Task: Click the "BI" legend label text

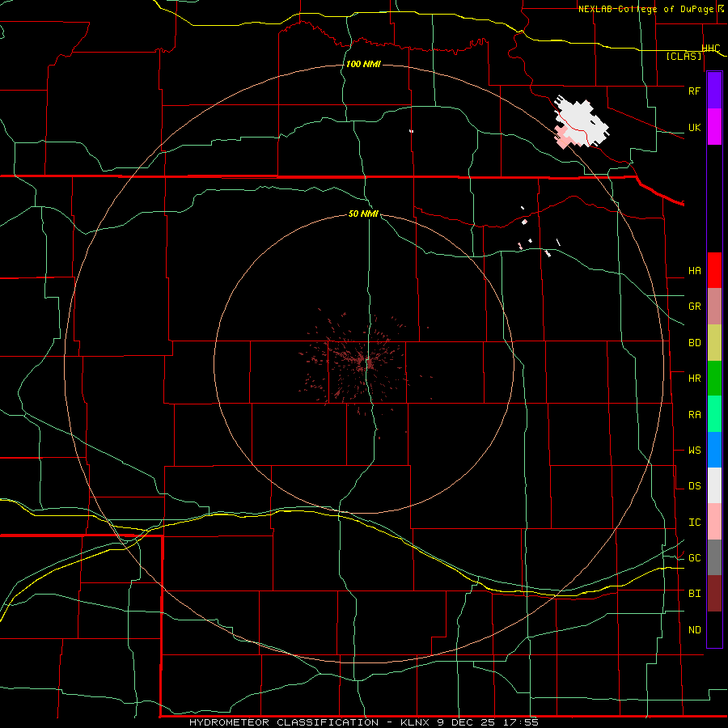Action: (694, 594)
